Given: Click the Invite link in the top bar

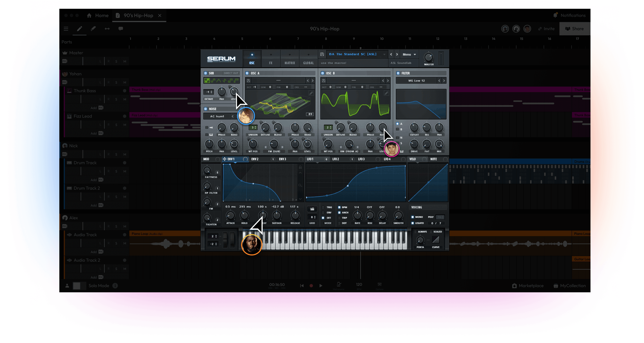Looking at the screenshot, I should [546, 28].
